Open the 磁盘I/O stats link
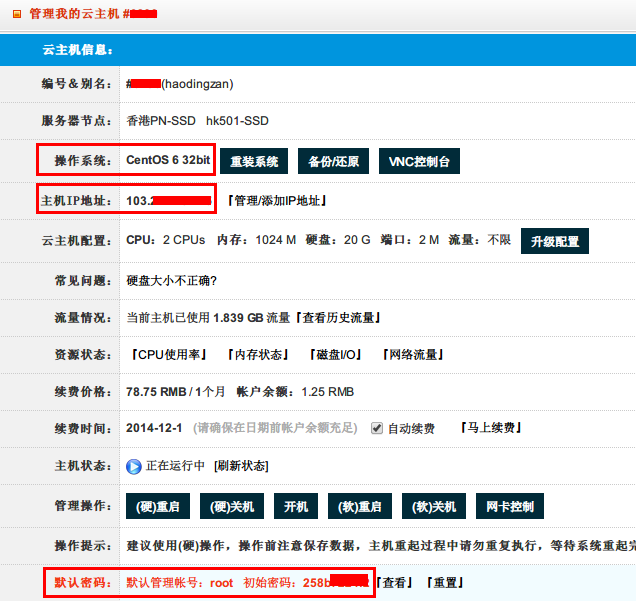Viewport: 636px width, 601px height. pos(335,355)
